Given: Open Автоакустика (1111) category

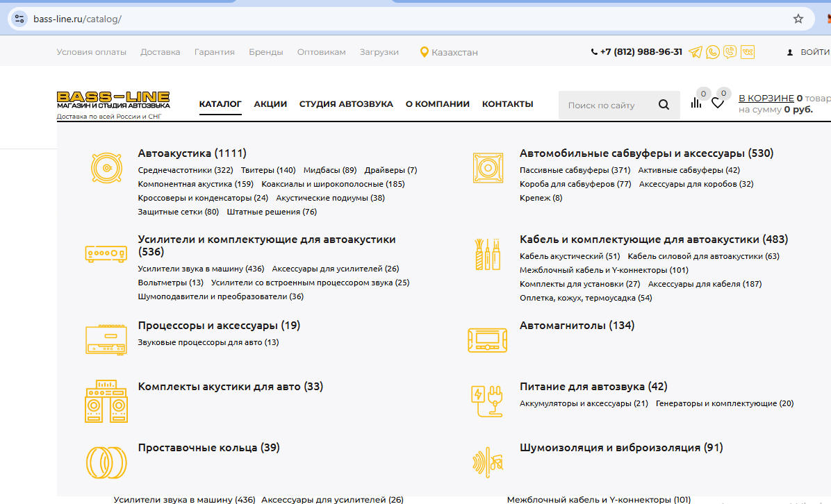Looking at the screenshot, I should [x=192, y=153].
